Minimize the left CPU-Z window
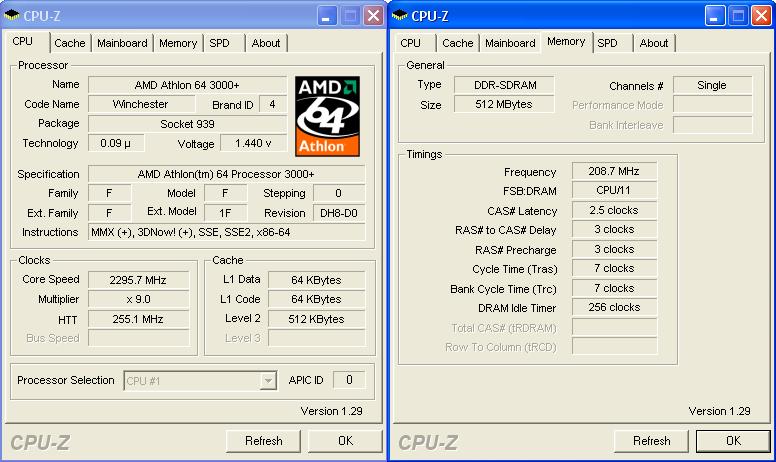 tap(326, 16)
